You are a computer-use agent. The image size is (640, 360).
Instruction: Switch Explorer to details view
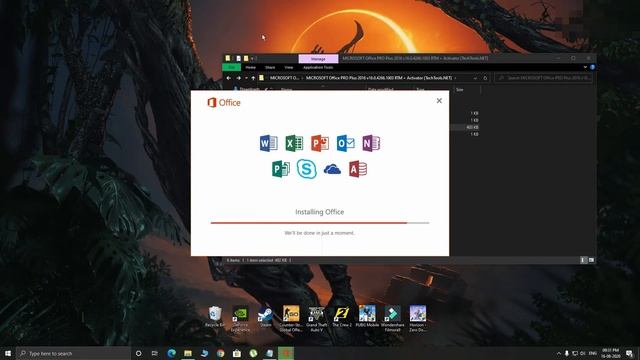583,260
